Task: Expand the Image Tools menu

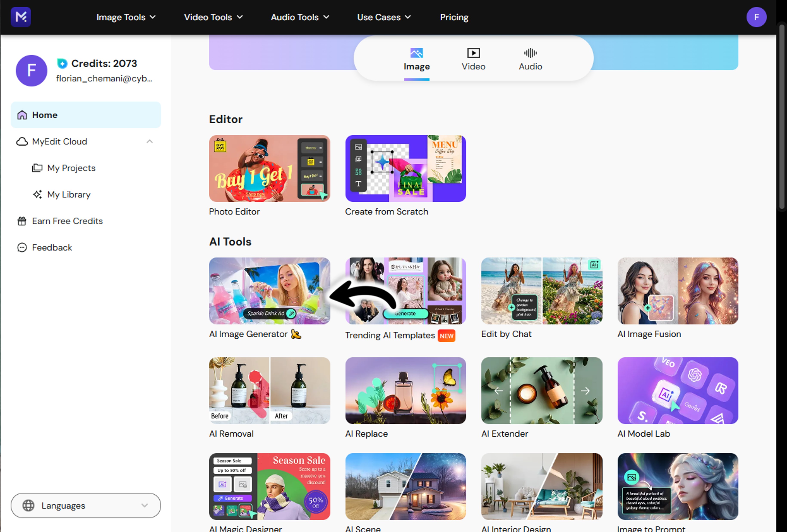Action: (x=126, y=17)
